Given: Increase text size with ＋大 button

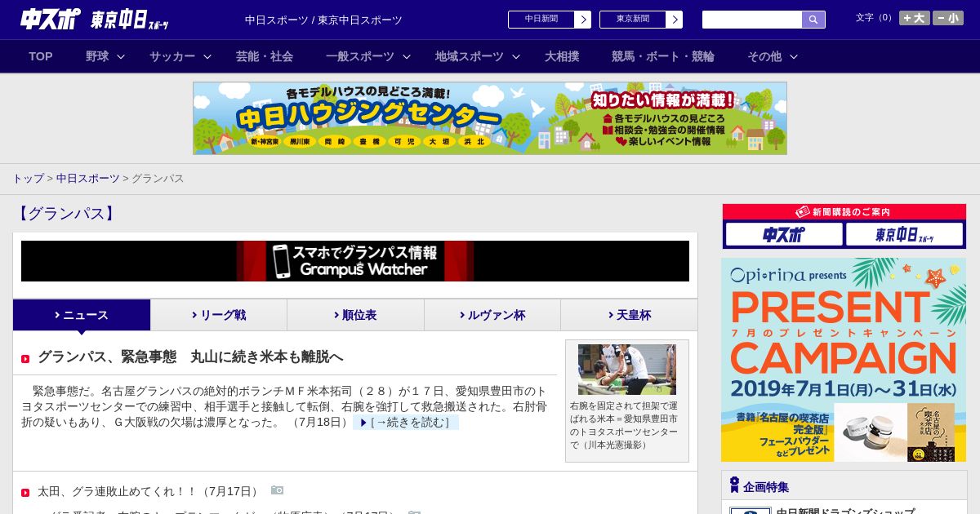Looking at the screenshot, I should 915,18.
